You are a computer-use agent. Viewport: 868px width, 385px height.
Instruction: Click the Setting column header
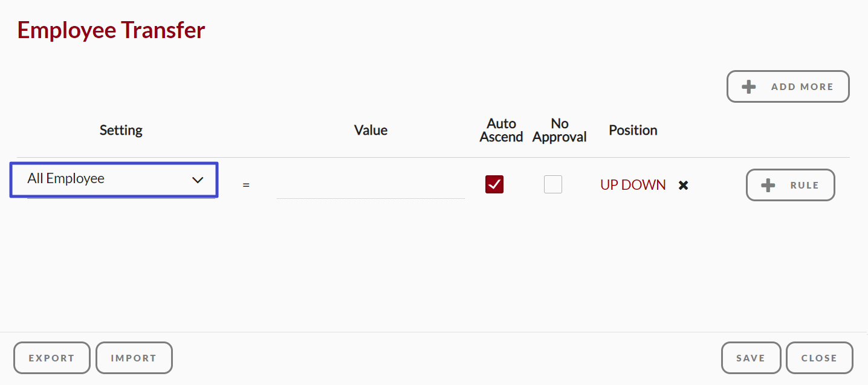tap(121, 130)
